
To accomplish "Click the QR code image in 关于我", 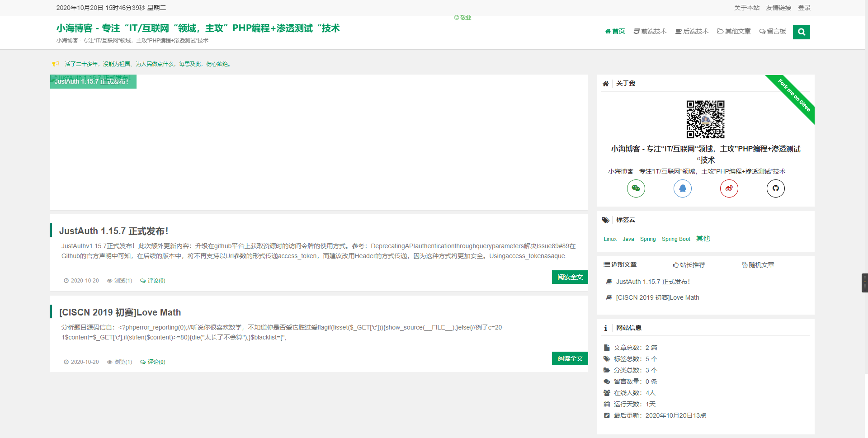I will (706, 119).
